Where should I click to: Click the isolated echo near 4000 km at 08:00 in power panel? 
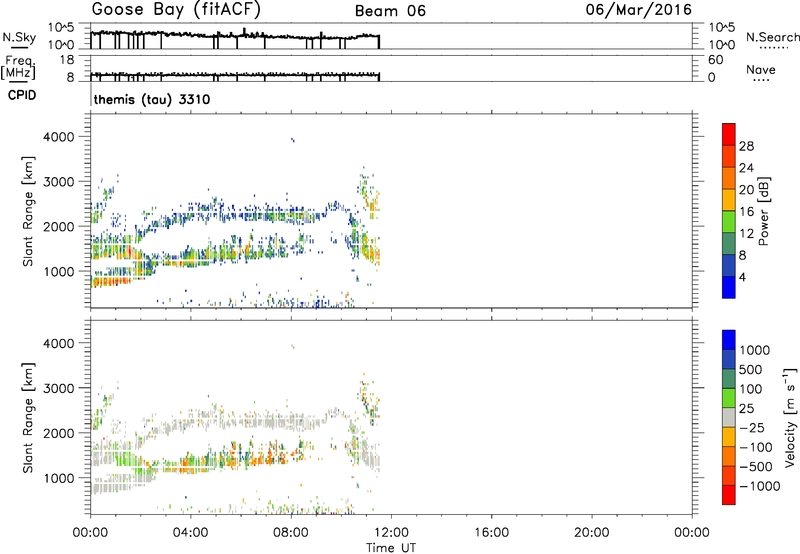click(292, 140)
